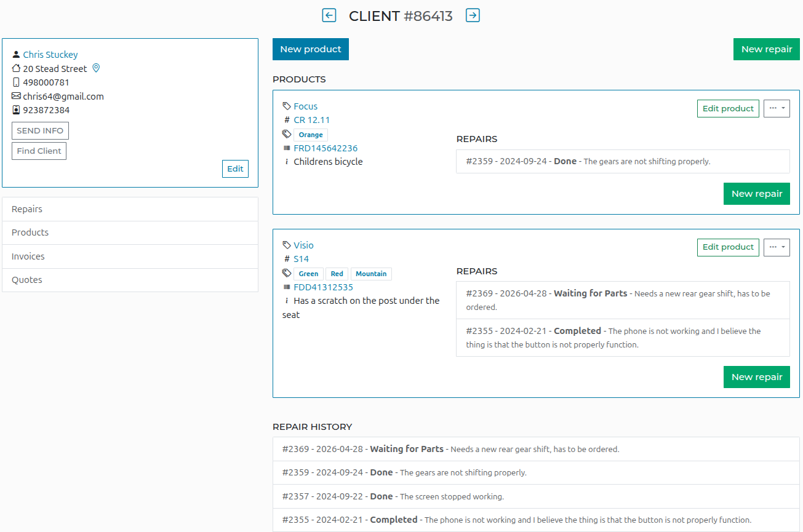Click the Orange tag label

311,135
